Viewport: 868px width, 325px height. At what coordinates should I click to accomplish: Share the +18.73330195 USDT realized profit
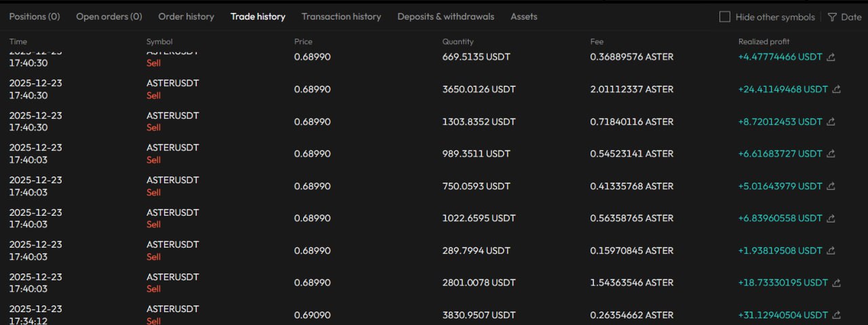[x=837, y=282]
